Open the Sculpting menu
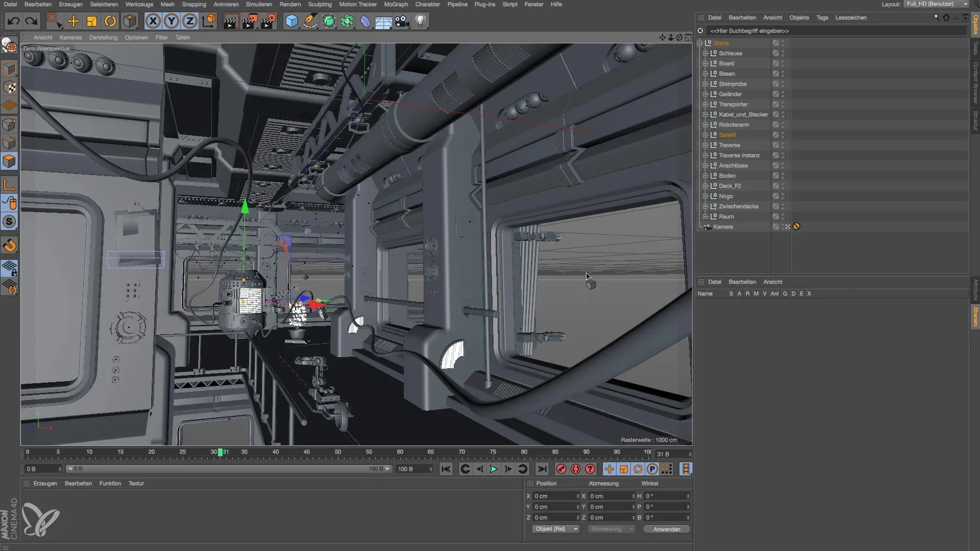The image size is (980, 551). [x=320, y=4]
